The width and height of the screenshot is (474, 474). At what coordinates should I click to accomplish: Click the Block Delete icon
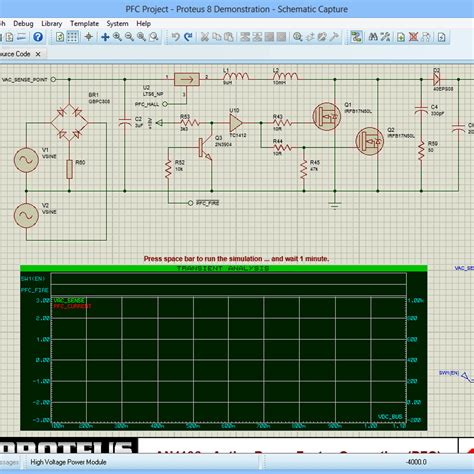[x=281, y=37]
